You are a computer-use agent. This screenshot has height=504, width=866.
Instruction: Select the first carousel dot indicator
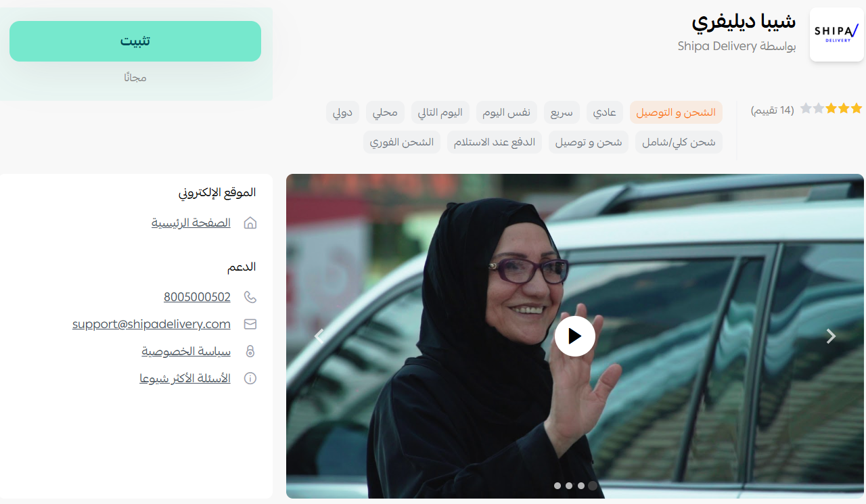coord(557,486)
